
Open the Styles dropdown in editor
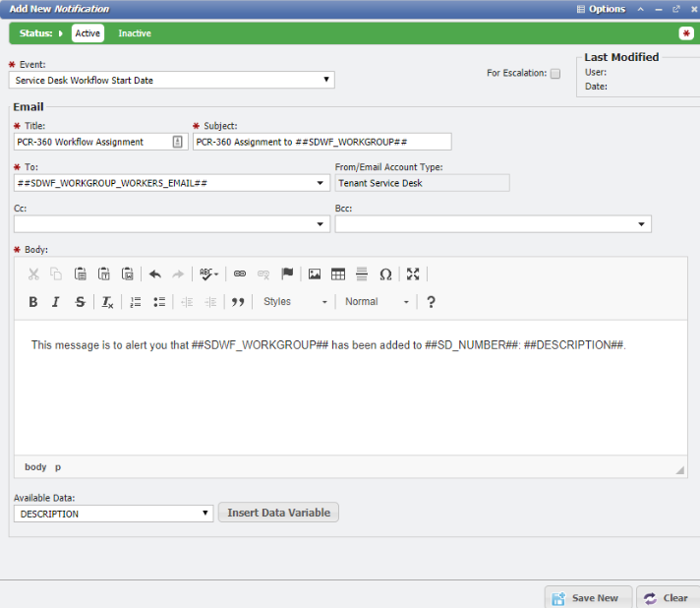[x=294, y=302]
